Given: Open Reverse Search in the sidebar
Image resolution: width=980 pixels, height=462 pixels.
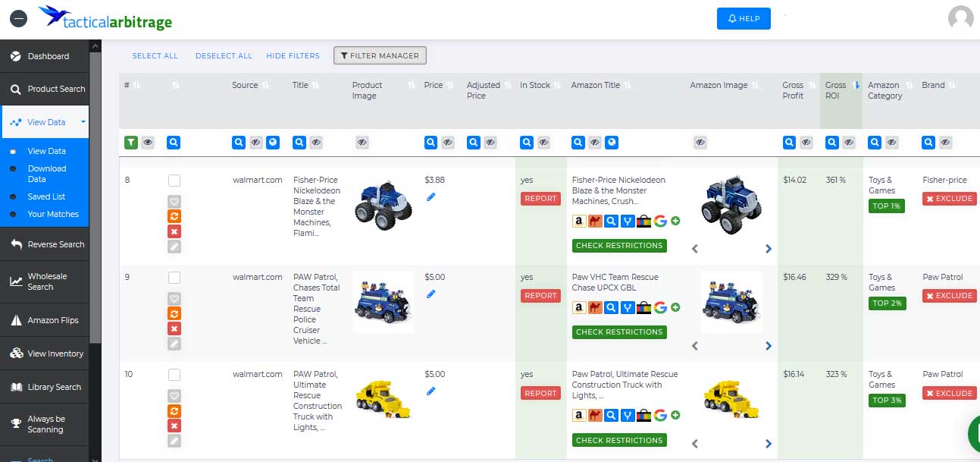Looking at the screenshot, I should tap(45, 244).
